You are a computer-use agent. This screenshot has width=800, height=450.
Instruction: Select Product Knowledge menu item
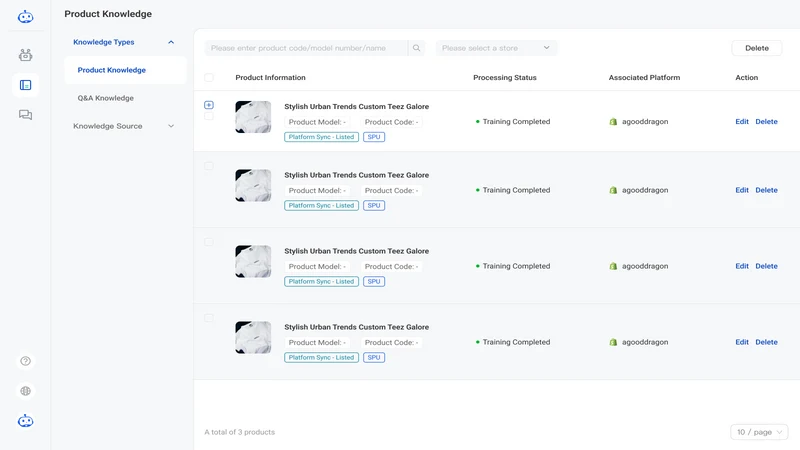coord(125,70)
